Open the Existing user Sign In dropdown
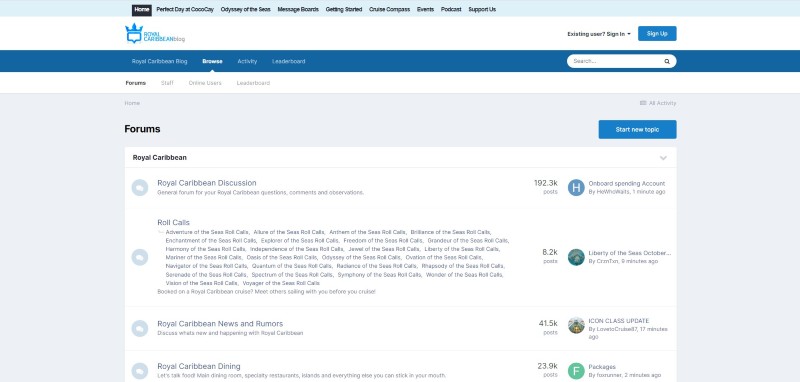Viewport: 800px width, 382px height. click(598, 34)
